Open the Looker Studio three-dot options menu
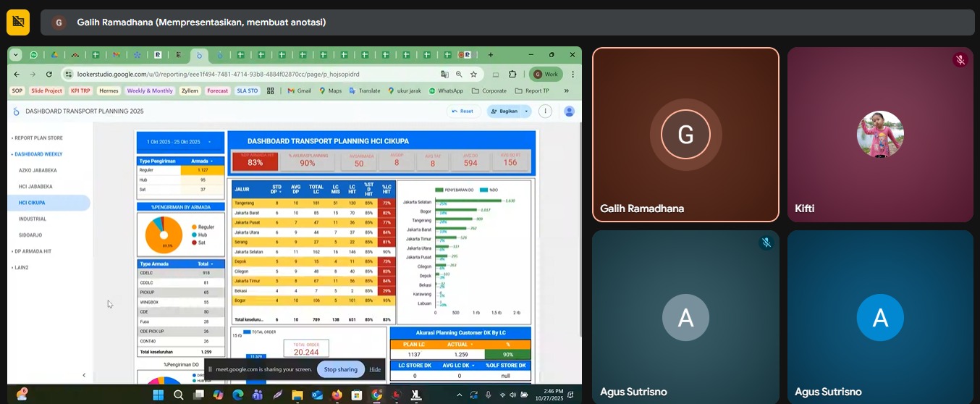 [x=545, y=111]
